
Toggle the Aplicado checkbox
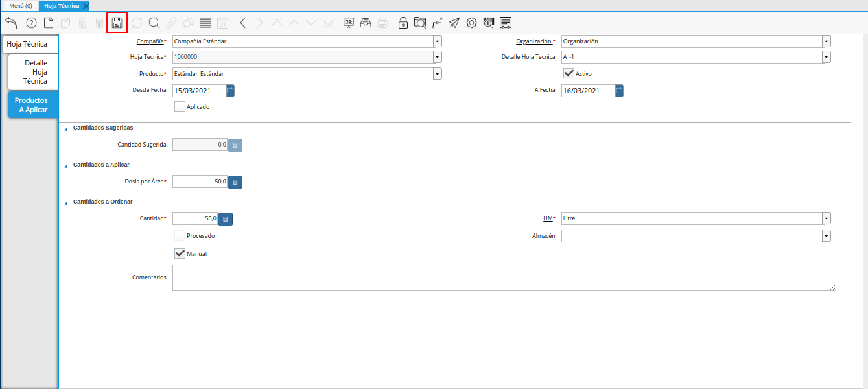[180, 106]
